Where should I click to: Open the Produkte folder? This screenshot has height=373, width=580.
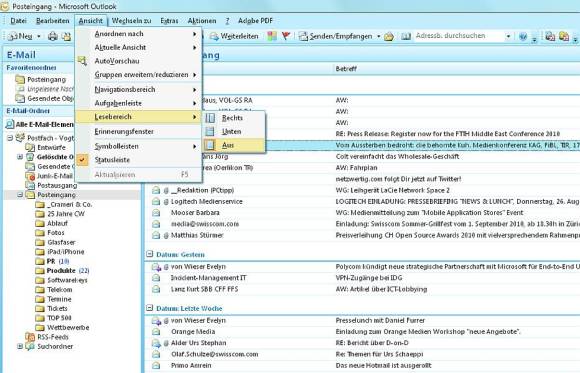coord(62,270)
